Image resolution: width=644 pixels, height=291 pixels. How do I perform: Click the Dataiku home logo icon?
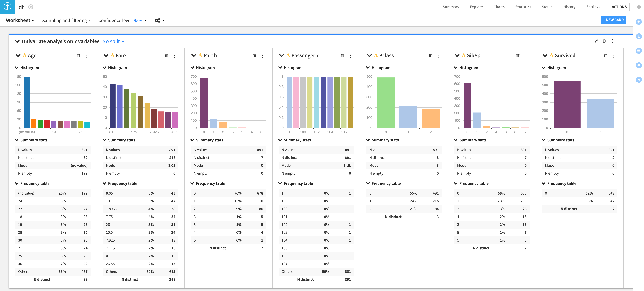coord(8,7)
